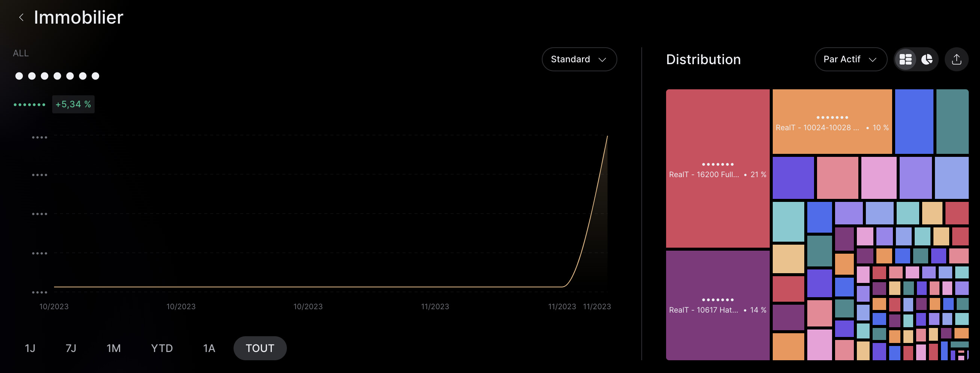Click the RealT 10024-10028 orange tile
980x373 pixels.
click(832, 122)
